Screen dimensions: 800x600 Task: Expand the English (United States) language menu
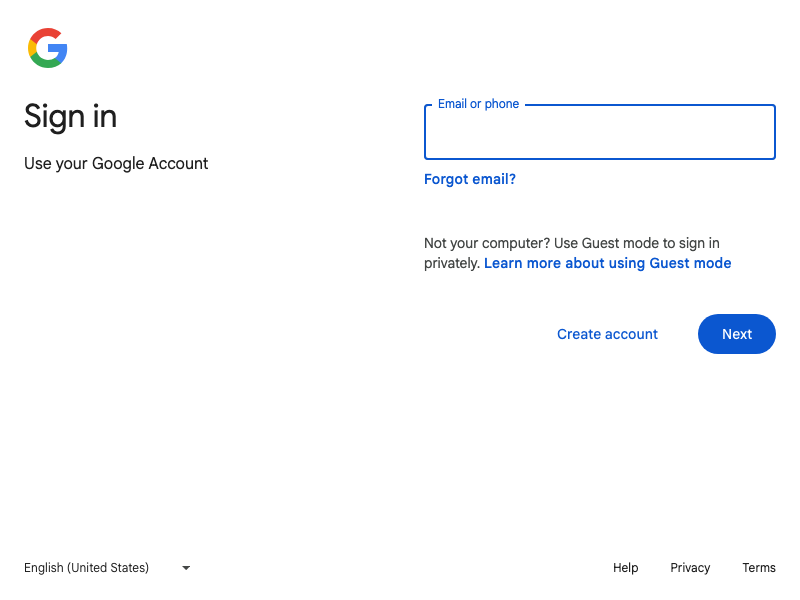[x=105, y=568]
